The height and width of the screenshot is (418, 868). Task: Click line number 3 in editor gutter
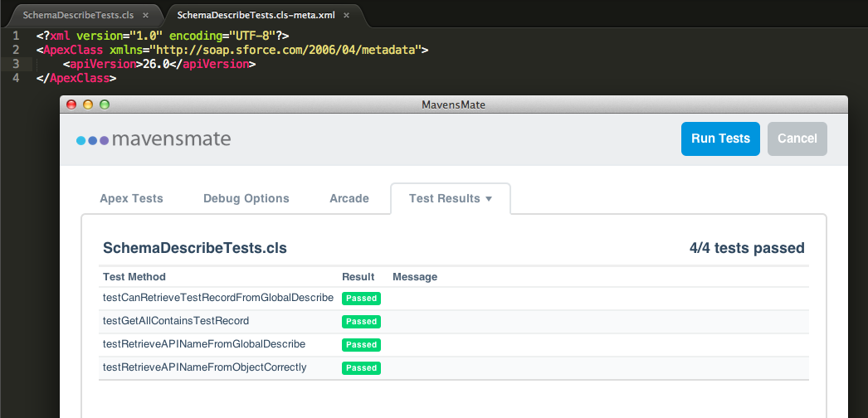tap(16, 64)
